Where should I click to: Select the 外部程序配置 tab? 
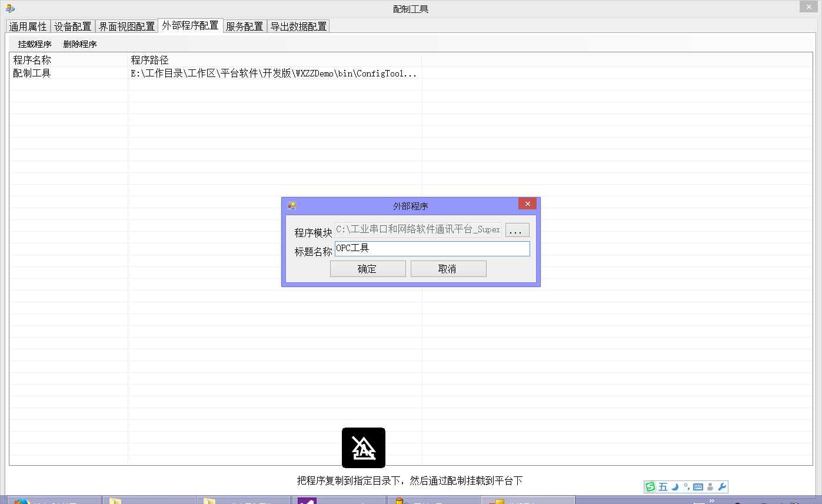[x=190, y=25]
